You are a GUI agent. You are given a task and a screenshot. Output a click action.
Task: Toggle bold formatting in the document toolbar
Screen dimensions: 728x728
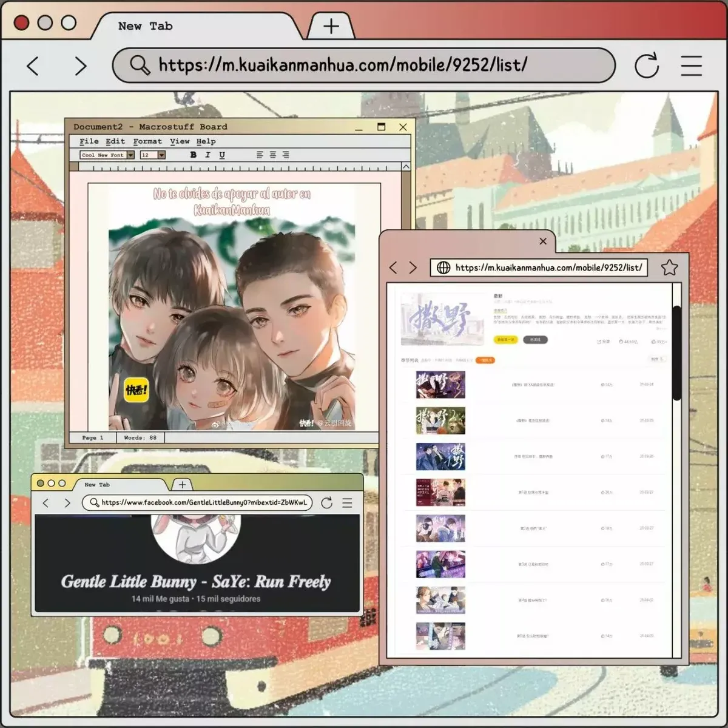(x=193, y=155)
